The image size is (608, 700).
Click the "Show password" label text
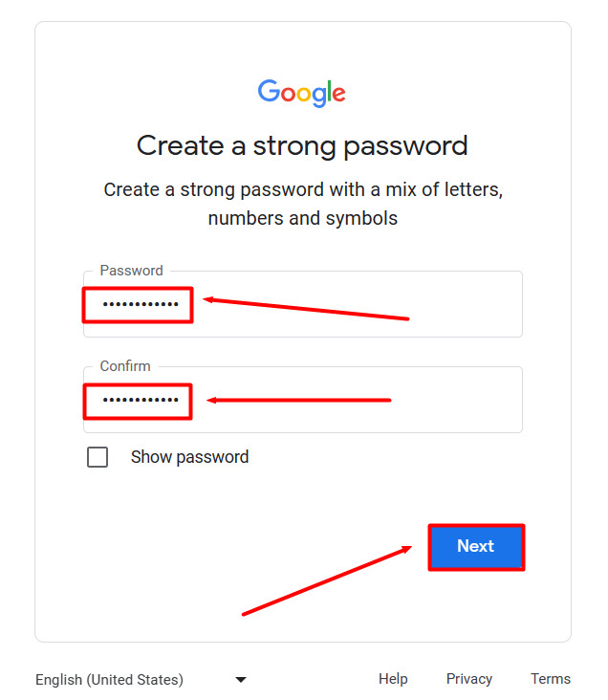tap(189, 457)
